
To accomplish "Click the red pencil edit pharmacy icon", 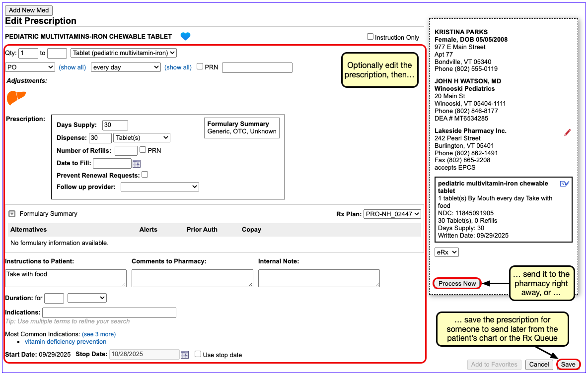I will 568,132.
